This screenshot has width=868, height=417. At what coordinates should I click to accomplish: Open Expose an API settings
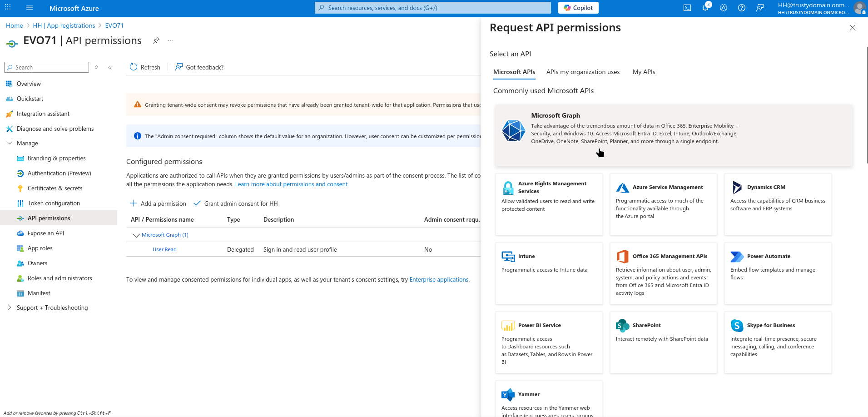click(x=45, y=233)
